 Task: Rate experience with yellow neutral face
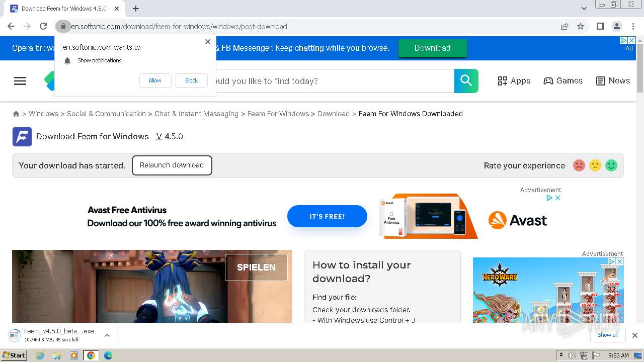click(595, 165)
